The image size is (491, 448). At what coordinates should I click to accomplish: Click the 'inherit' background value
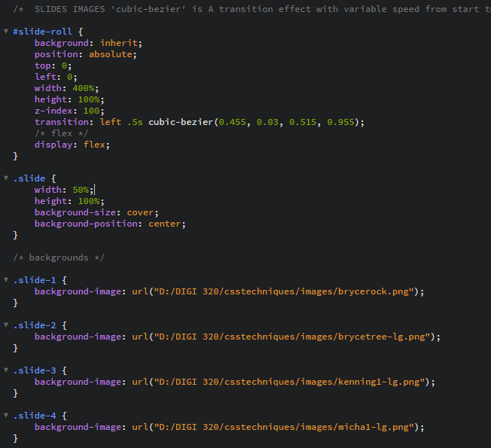pos(120,43)
